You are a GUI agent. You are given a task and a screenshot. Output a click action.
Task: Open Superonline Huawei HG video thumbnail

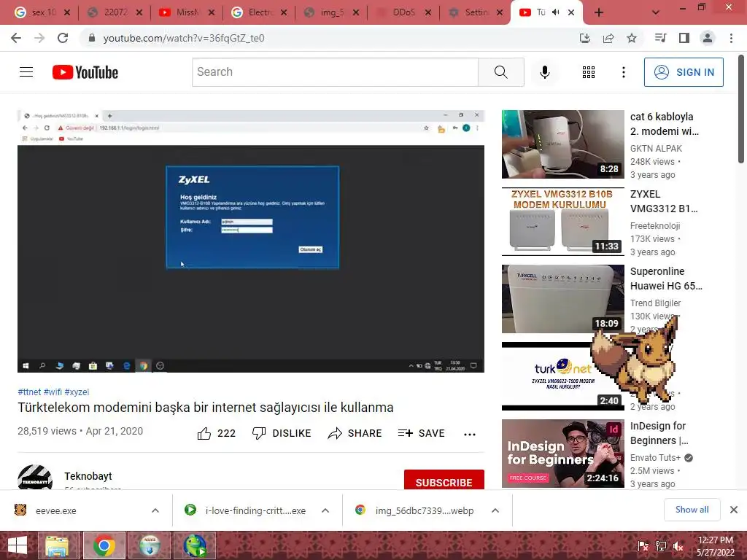click(562, 298)
